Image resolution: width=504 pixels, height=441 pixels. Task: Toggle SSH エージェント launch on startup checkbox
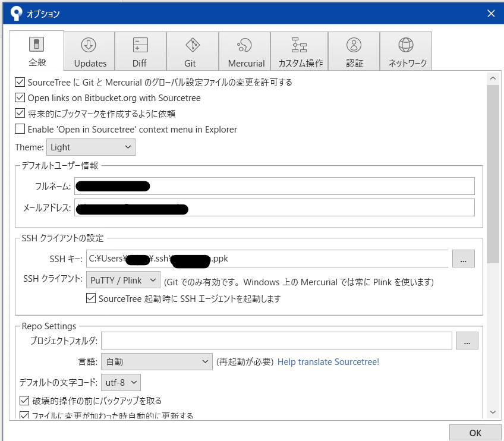(91, 298)
